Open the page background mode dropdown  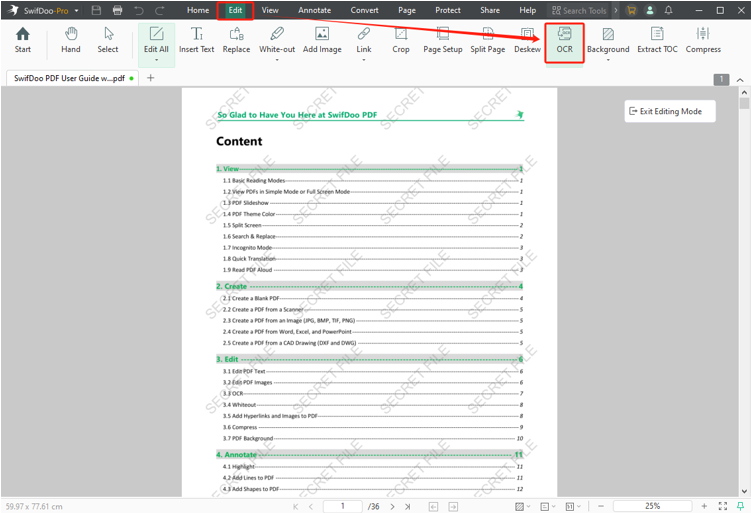(x=523, y=506)
